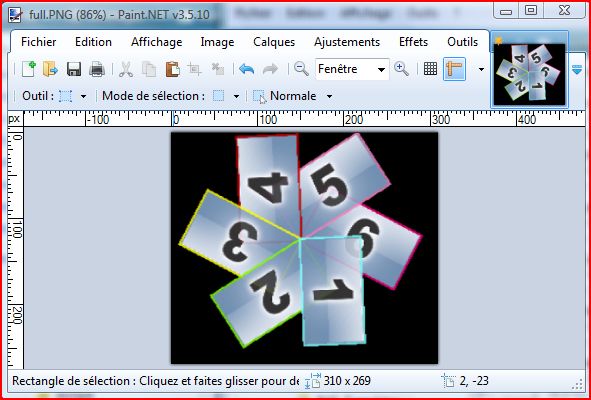Viewport: 591px width, 400px height.
Task: Open the Outil tool chooser dropdown
Action: click(x=83, y=97)
